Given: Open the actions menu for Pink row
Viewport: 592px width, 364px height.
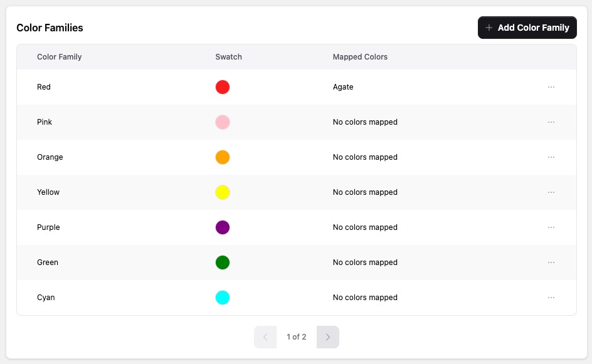Looking at the screenshot, I should 551,122.
